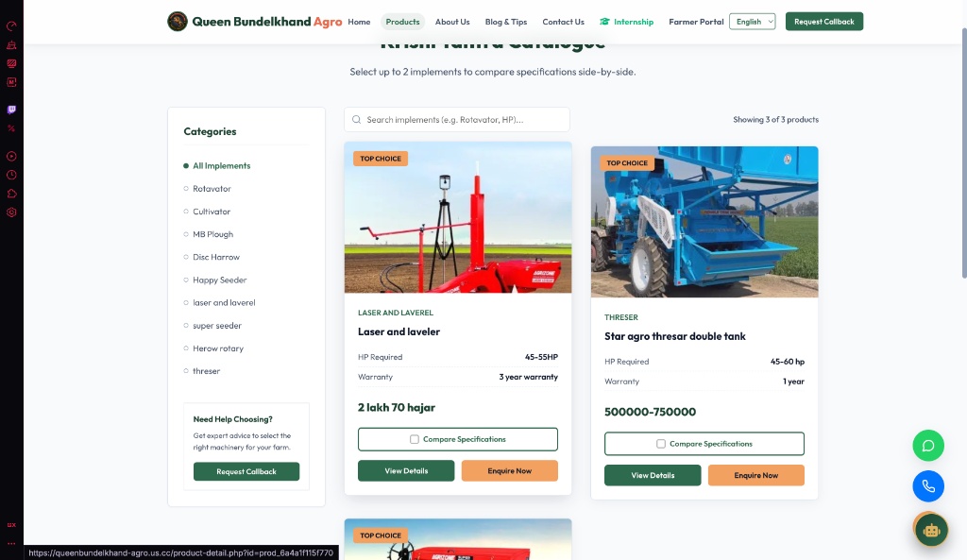Click the magnifier icon in search box
Image resolution: width=967 pixels, height=560 pixels.
point(356,120)
